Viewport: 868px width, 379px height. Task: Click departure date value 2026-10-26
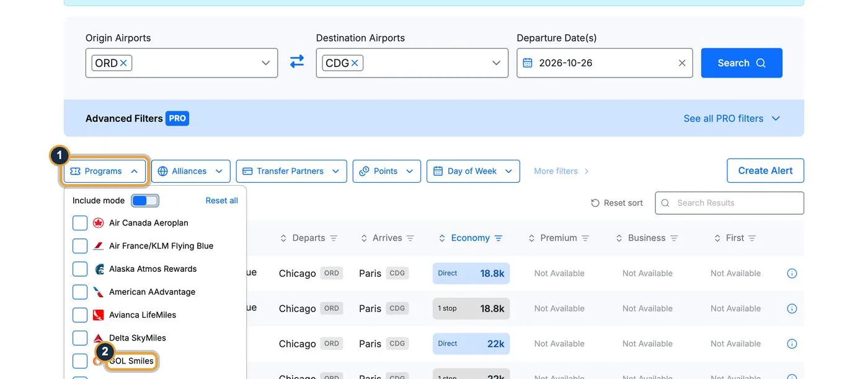565,63
